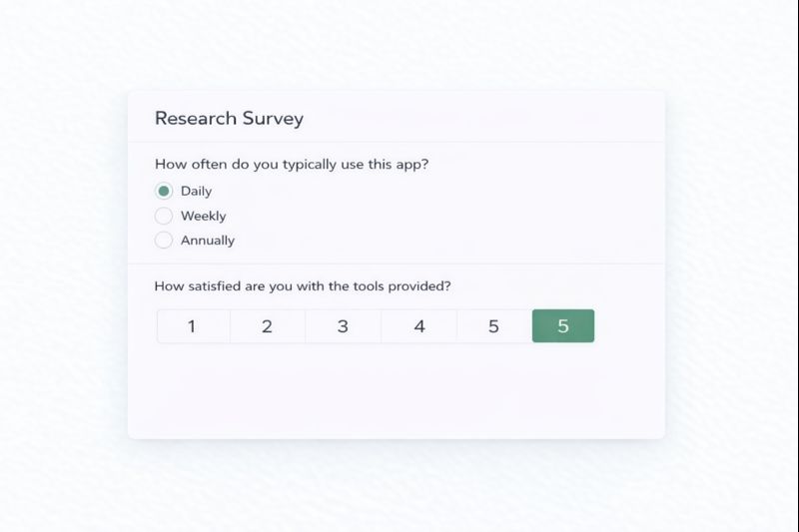Choose 3 on the satisfaction scale

pyautogui.click(x=343, y=326)
